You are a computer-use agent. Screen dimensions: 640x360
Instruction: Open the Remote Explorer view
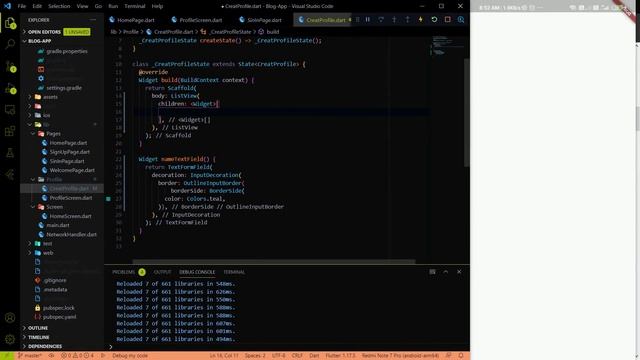click(x=10, y=109)
